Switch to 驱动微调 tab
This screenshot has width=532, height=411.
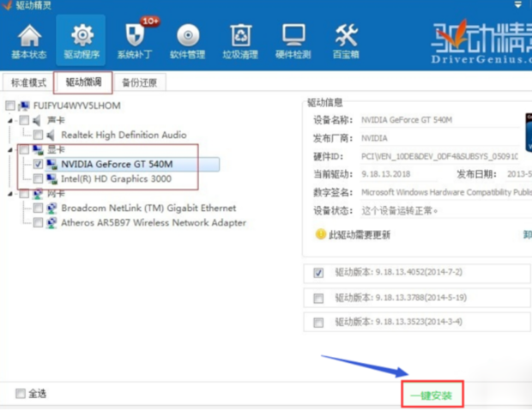[x=83, y=82]
